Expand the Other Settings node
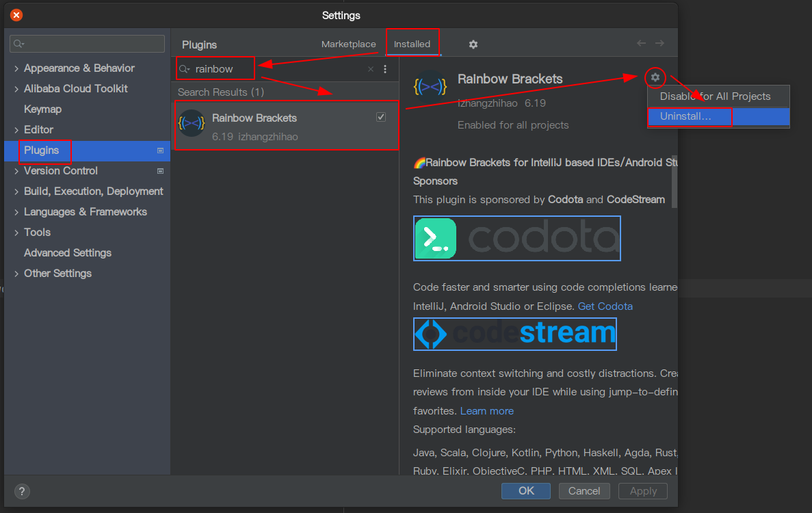Screen dimensions: 812x513 click(x=16, y=274)
